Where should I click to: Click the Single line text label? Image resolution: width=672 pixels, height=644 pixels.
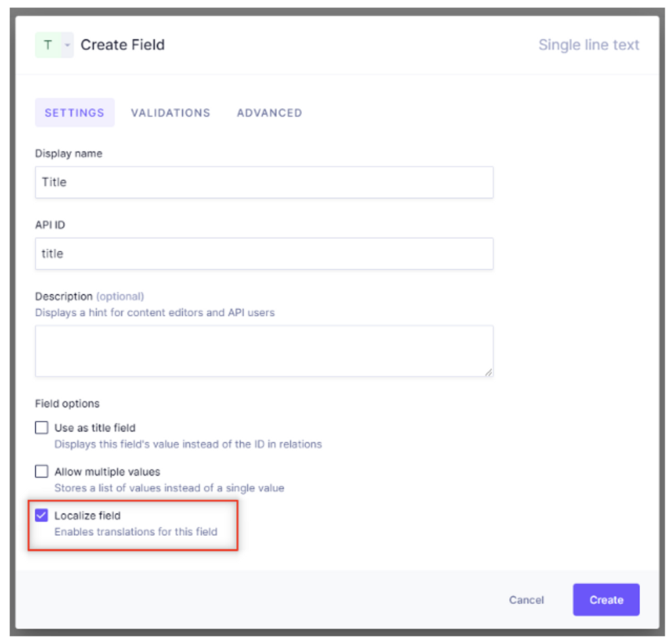pyautogui.click(x=589, y=45)
